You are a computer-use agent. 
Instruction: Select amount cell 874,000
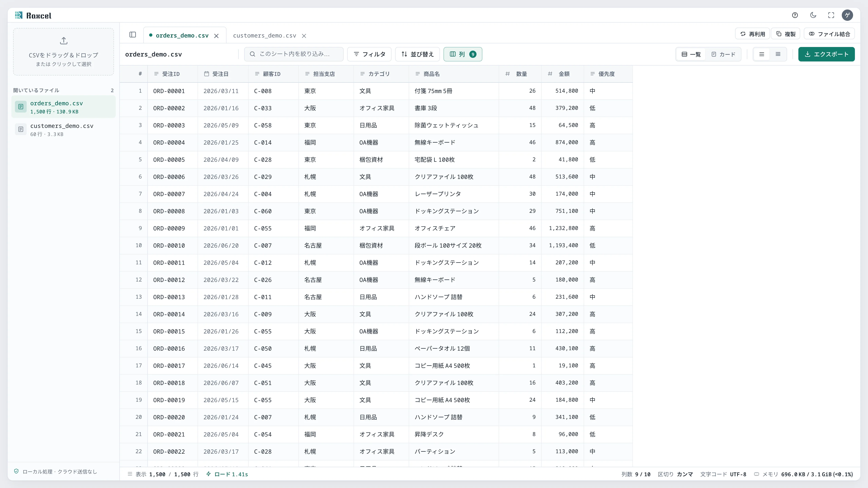coord(562,143)
